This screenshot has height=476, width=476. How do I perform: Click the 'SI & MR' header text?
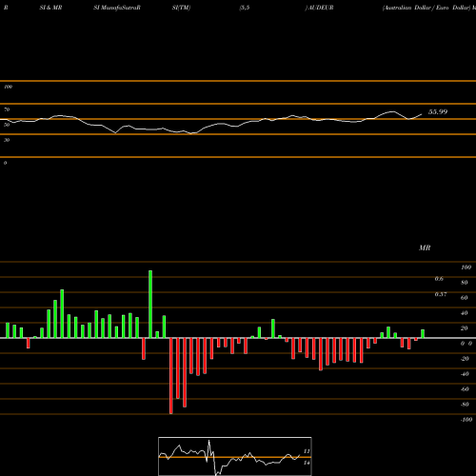click(50, 8)
